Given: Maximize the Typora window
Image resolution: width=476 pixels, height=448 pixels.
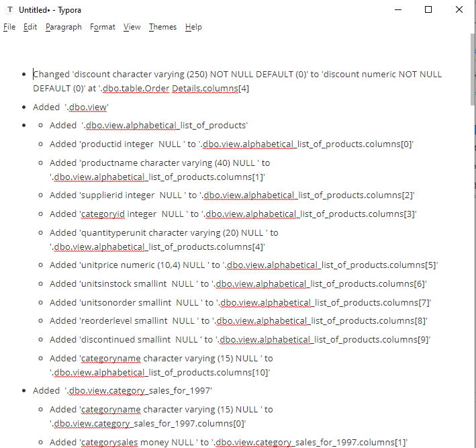Looking at the screenshot, I should tap(429, 10).
